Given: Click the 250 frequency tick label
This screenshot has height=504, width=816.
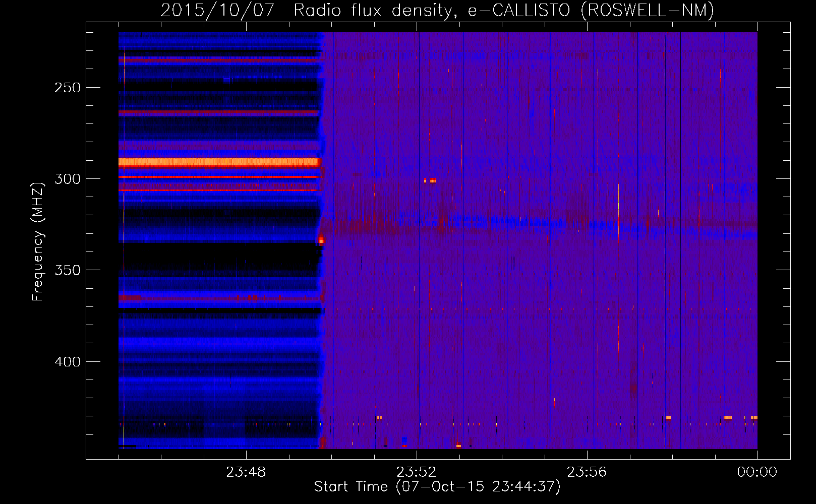Looking at the screenshot, I should (68, 88).
